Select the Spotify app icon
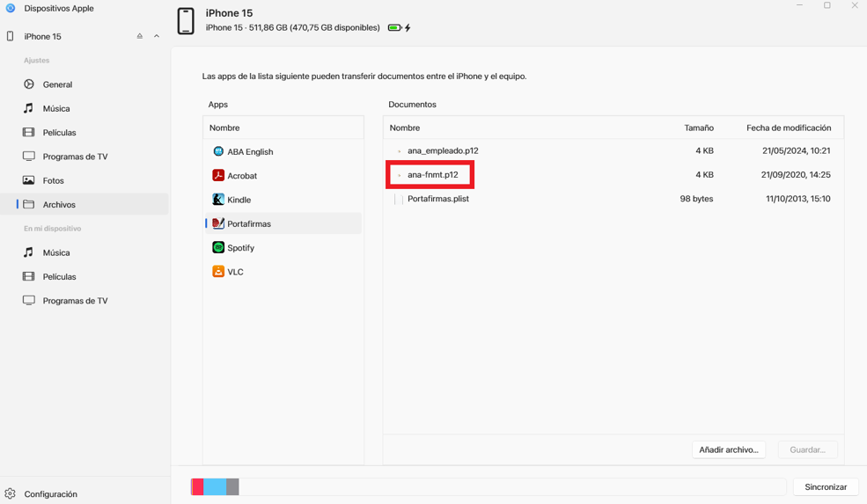The image size is (867, 504). tap(218, 247)
